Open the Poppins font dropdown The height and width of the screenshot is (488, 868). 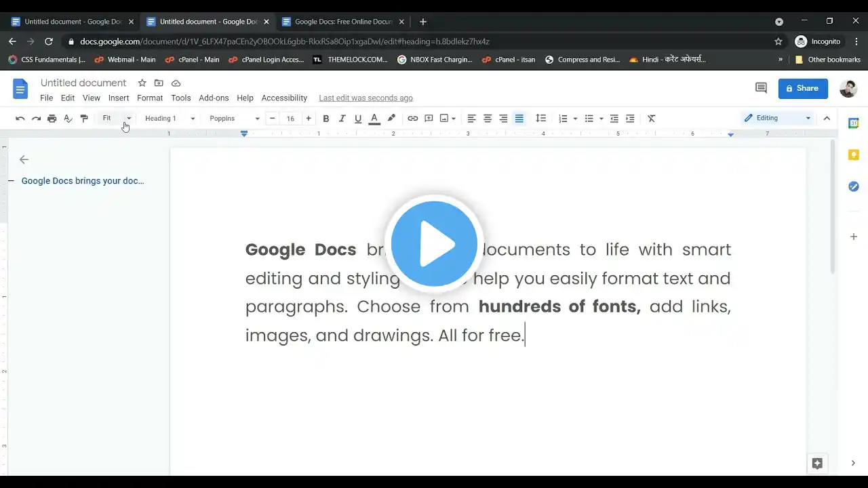tap(234, 119)
